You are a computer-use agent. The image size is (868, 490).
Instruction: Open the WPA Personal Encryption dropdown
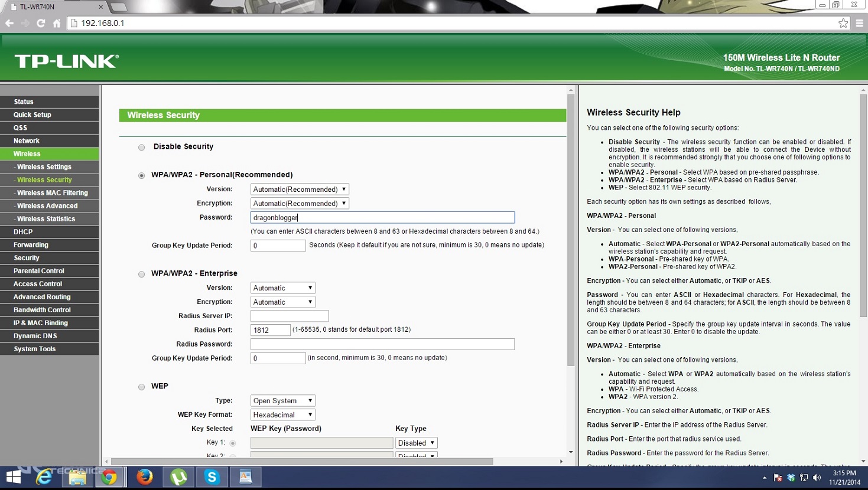pos(300,204)
